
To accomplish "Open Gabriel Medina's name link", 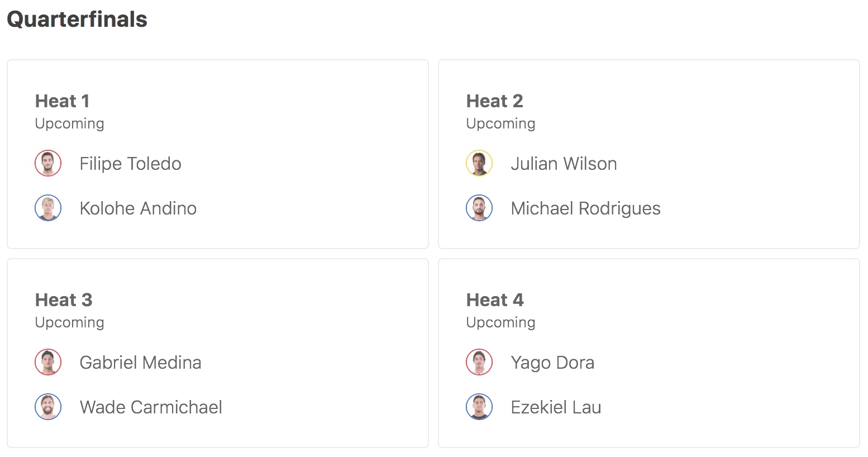I will pyautogui.click(x=140, y=363).
